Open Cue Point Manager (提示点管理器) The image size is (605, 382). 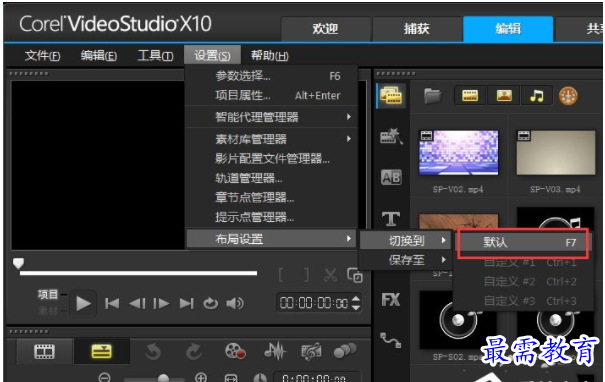pyautogui.click(x=272, y=217)
